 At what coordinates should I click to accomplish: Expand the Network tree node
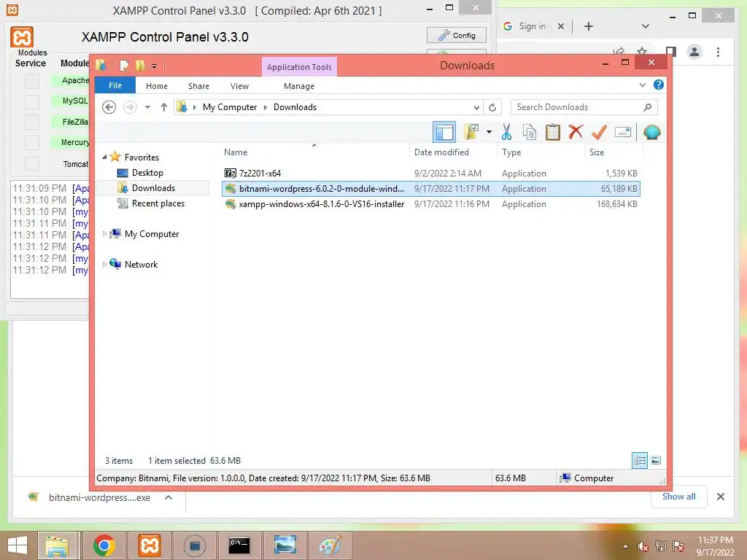click(x=104, y=264)
